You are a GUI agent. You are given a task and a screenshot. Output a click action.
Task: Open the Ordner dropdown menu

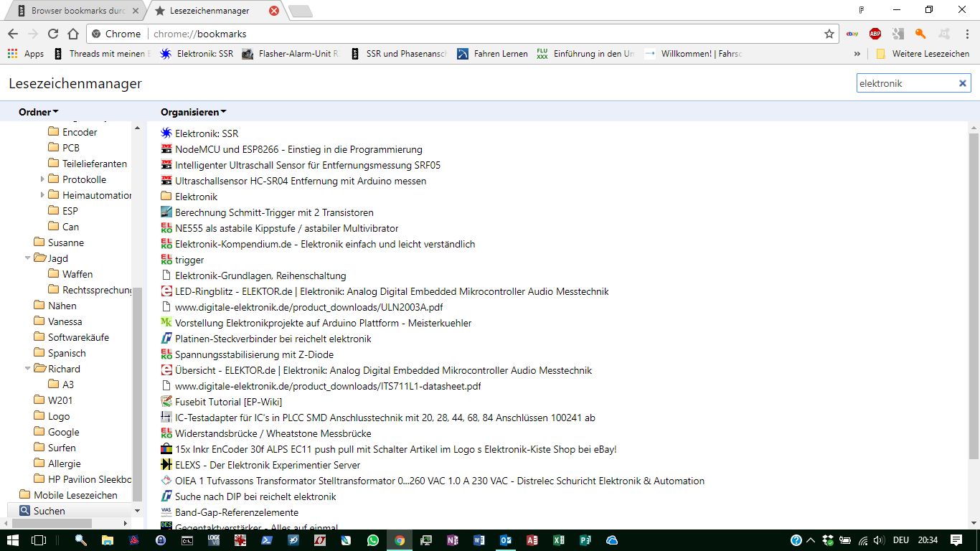39,112
